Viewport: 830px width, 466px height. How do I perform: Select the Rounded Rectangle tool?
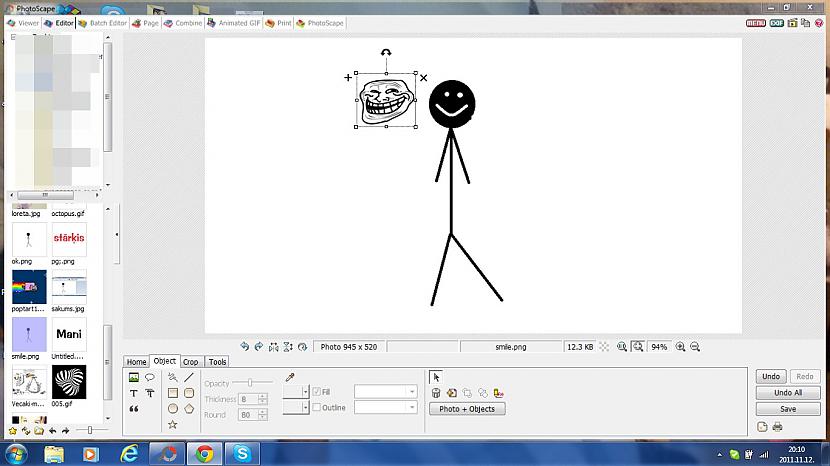[189, 393]
